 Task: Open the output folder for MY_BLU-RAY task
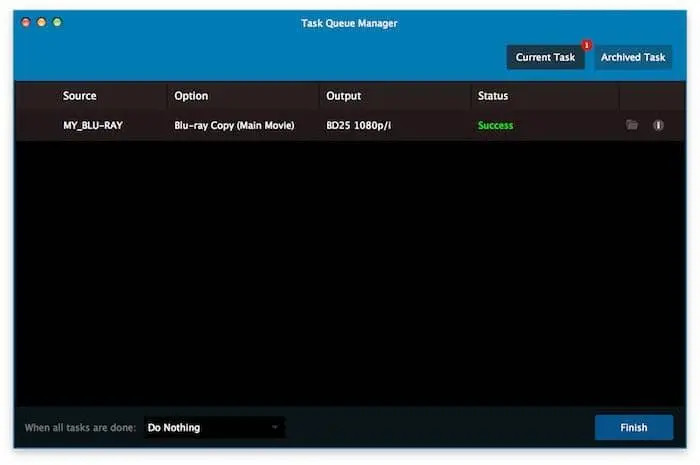tap(631, 125)
